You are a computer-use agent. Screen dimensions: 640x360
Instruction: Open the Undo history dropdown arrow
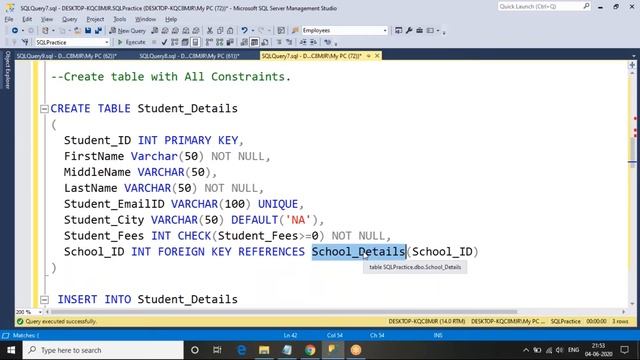click(x=253, y=31)
